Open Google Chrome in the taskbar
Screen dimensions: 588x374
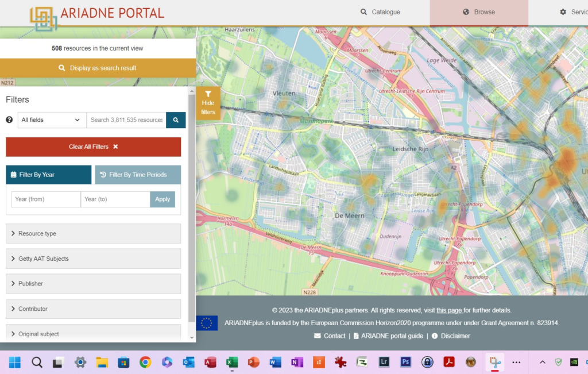point(145,362)
